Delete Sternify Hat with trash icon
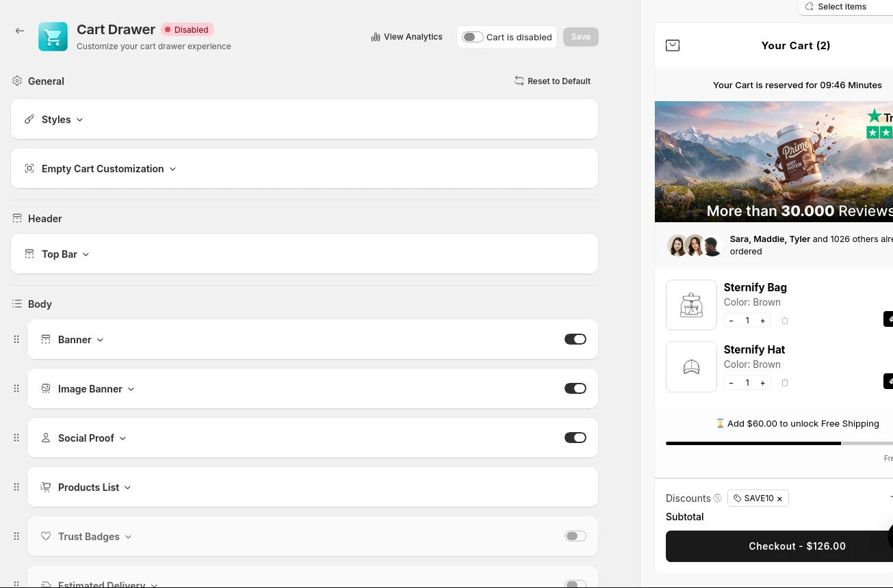The width and height of the screenshot is (893, 588). [785, 383]
